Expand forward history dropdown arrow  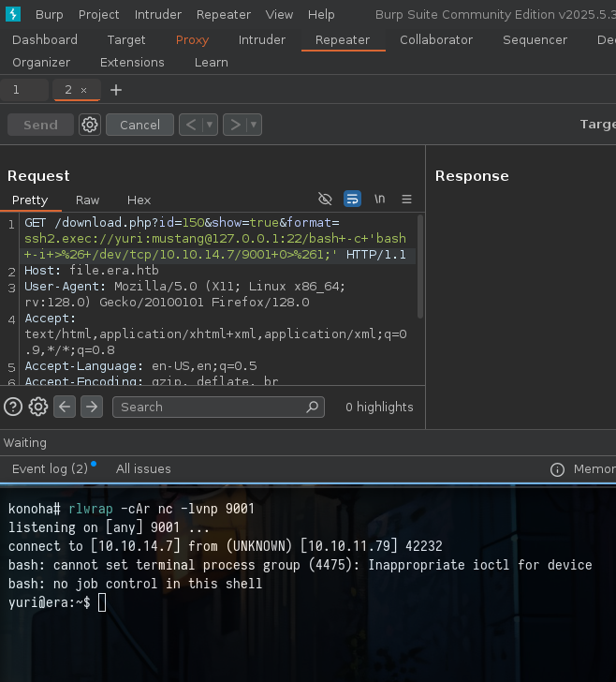[254, 125]
